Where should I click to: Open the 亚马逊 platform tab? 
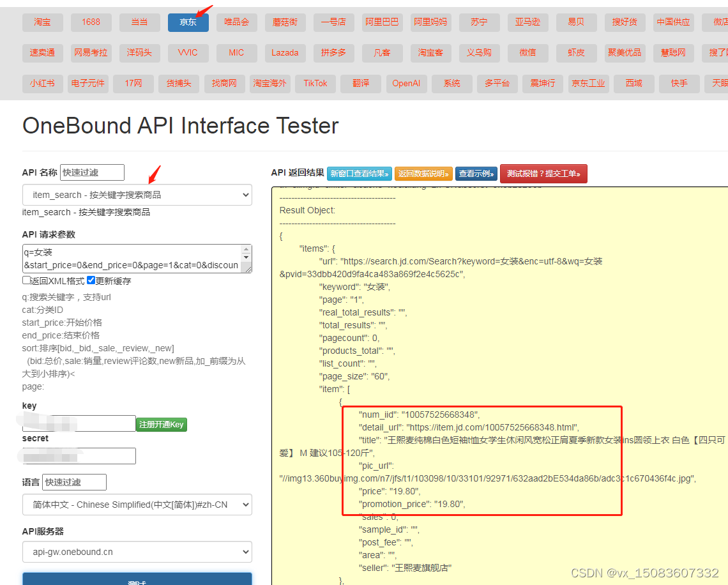[528, 22]
